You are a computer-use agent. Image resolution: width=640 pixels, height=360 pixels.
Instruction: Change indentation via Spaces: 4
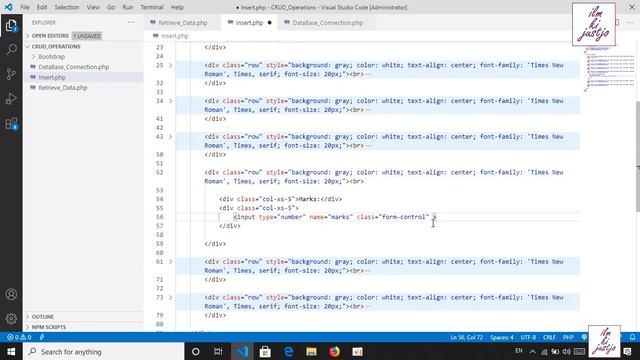point(502,337)
